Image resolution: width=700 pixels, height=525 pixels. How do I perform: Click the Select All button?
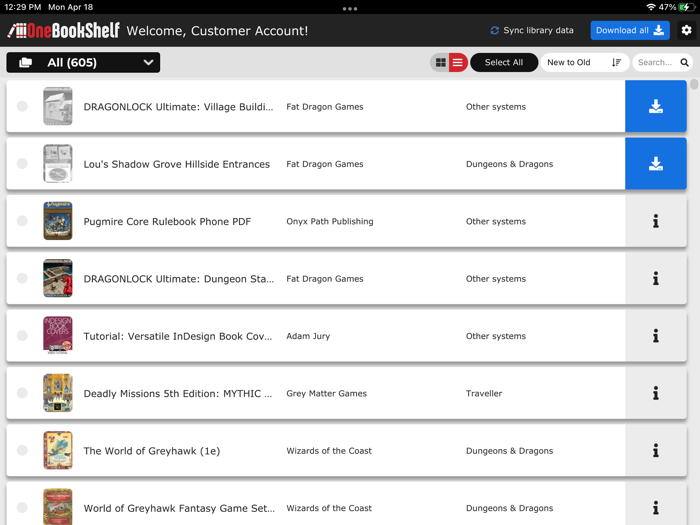(x=504, y=62)
